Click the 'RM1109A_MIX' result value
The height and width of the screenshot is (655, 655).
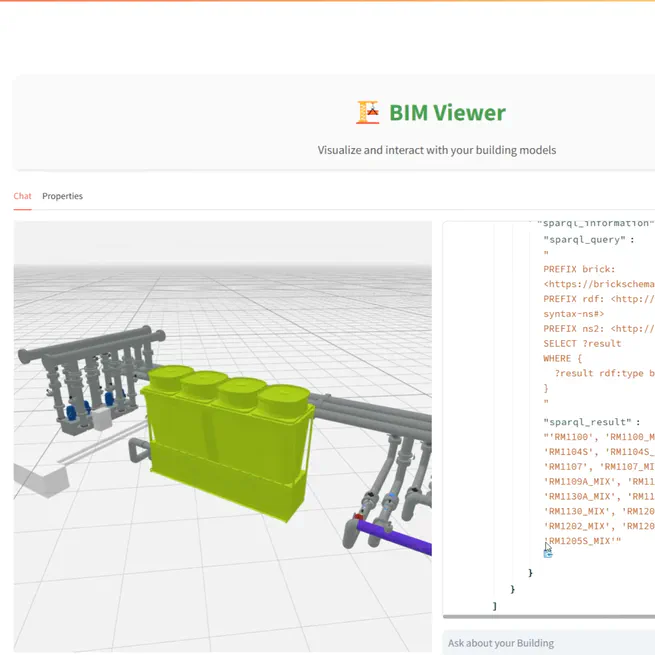click(579, 482)
